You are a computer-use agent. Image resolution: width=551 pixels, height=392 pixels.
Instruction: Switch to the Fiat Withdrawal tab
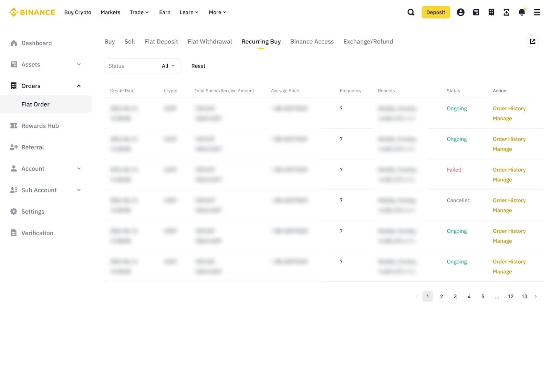tap(210, 42)
